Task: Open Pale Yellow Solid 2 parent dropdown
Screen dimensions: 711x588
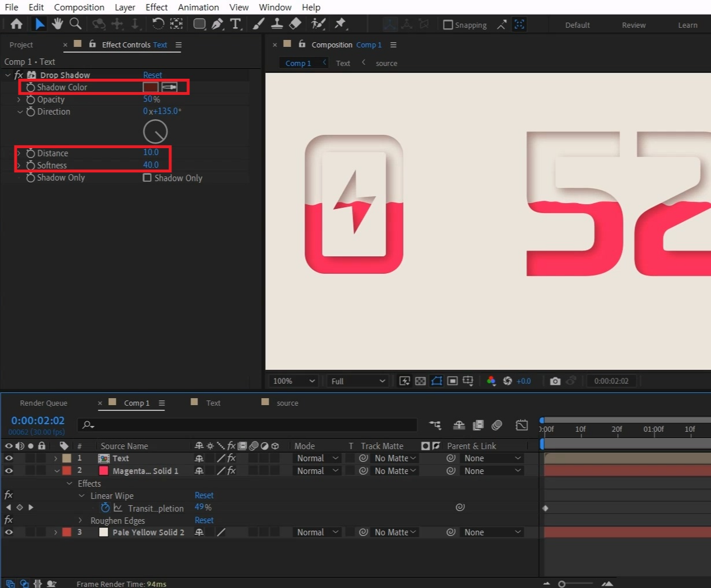Action: (493, 532)
